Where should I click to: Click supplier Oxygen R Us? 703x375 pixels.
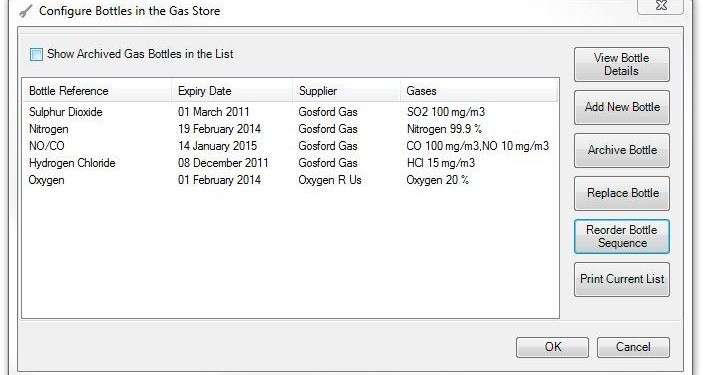330,180
